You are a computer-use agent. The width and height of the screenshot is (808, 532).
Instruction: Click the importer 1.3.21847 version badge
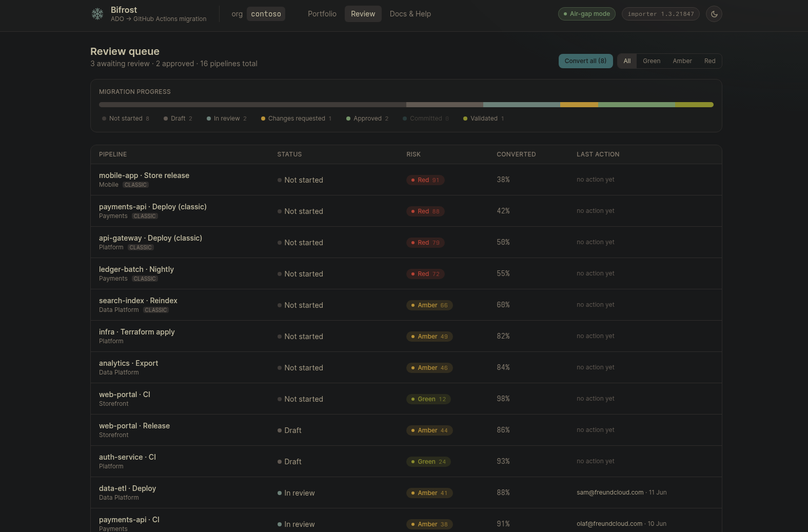[x=661, y=14]
